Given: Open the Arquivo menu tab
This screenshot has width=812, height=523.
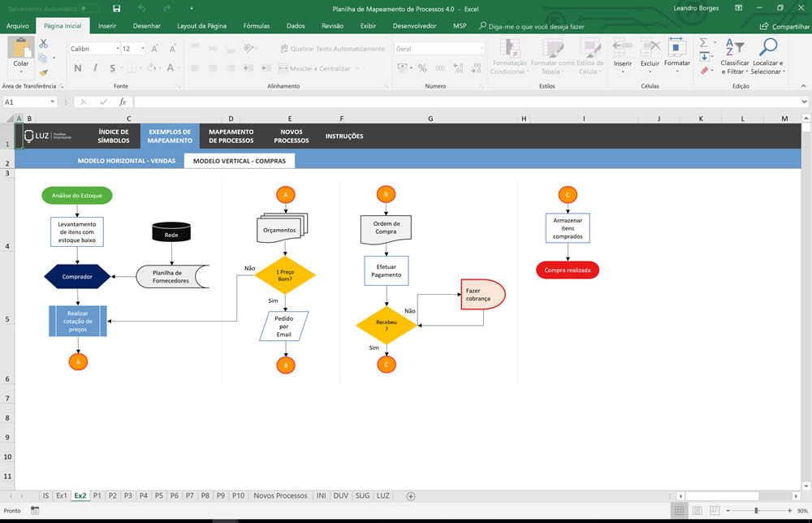Looking at the screenshot, I should click(x=18, y=26).
